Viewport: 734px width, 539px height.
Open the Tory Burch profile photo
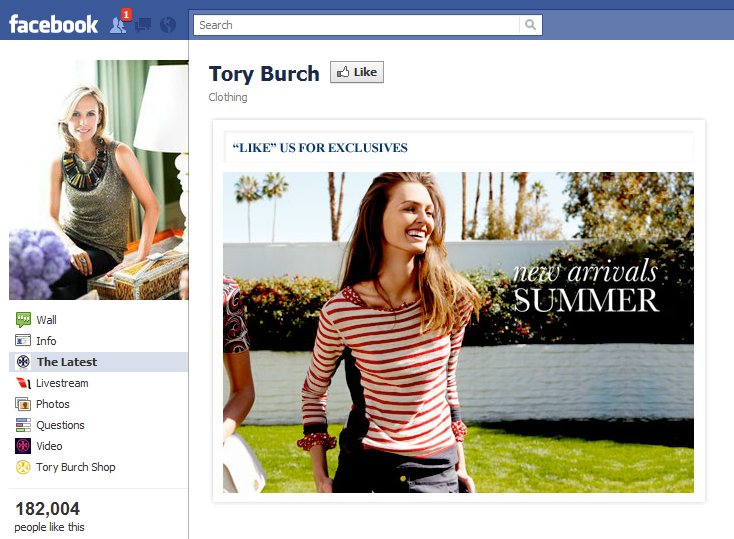(x=99, y=180)
